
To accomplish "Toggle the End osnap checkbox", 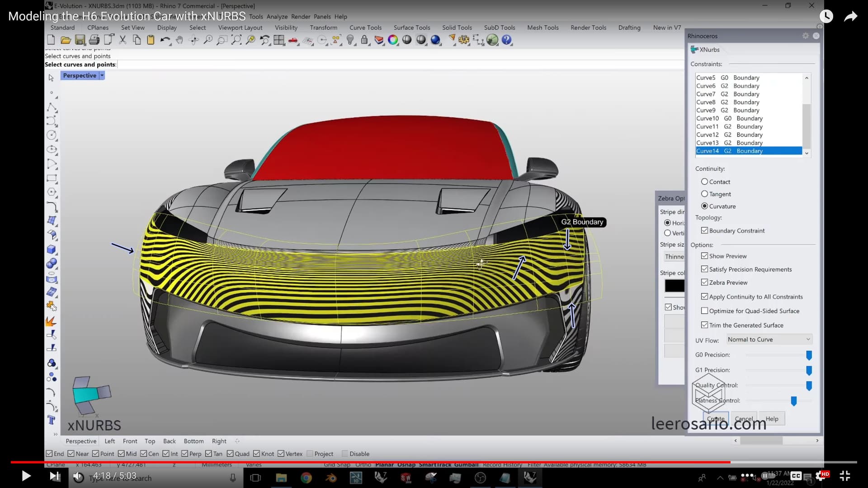I will coord(49,454).
